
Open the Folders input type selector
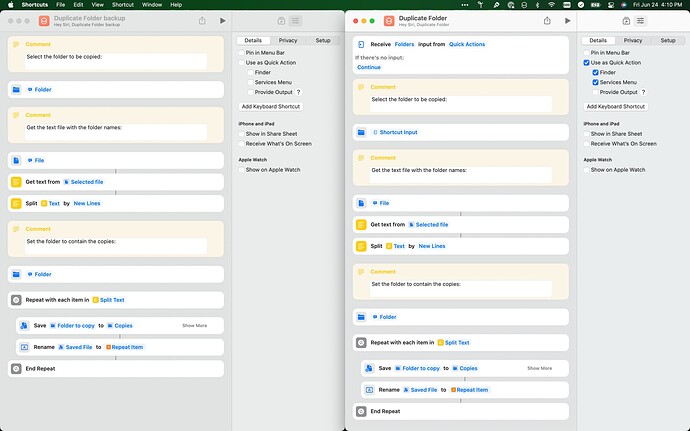coord(404,44)
